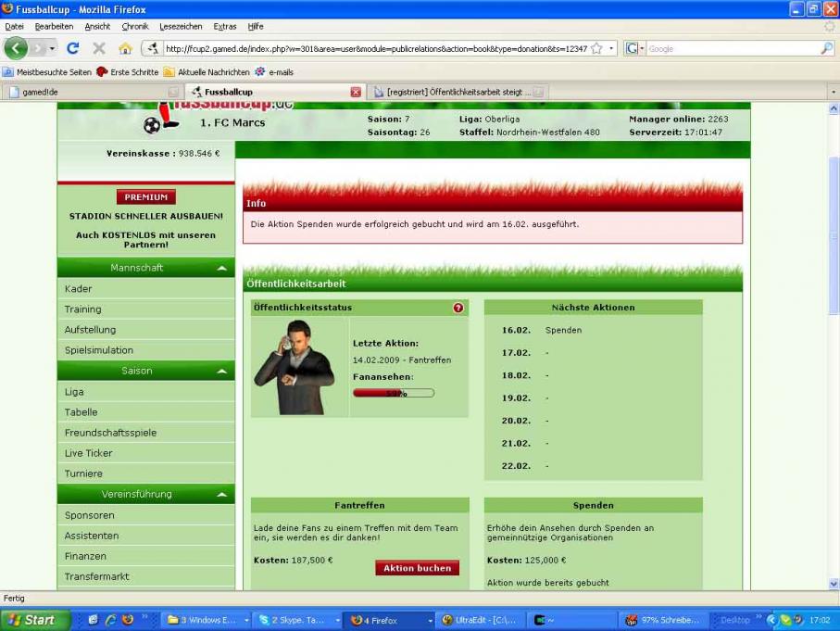
Task: Click in the URL address bar
Action: pyautogui.click(x=370, y=48)
